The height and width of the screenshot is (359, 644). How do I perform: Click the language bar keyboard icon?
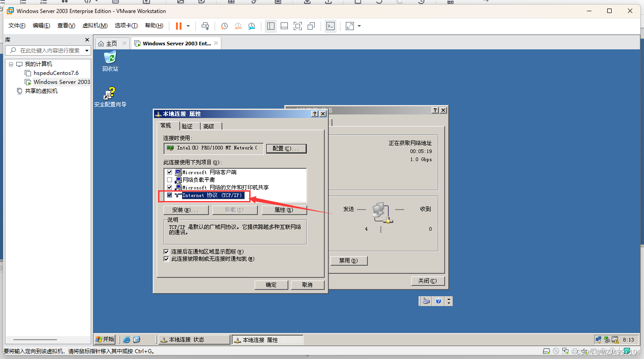pos(426,302)
